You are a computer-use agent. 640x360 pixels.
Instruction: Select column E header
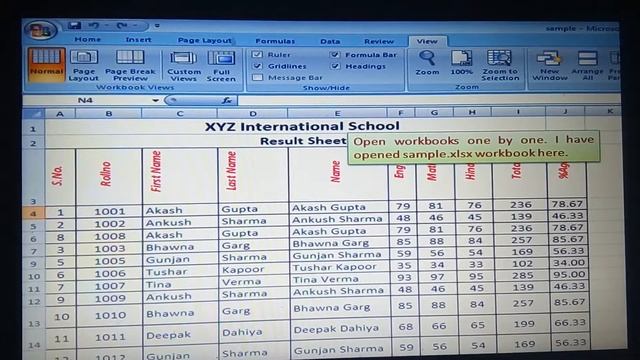point(338,113)
